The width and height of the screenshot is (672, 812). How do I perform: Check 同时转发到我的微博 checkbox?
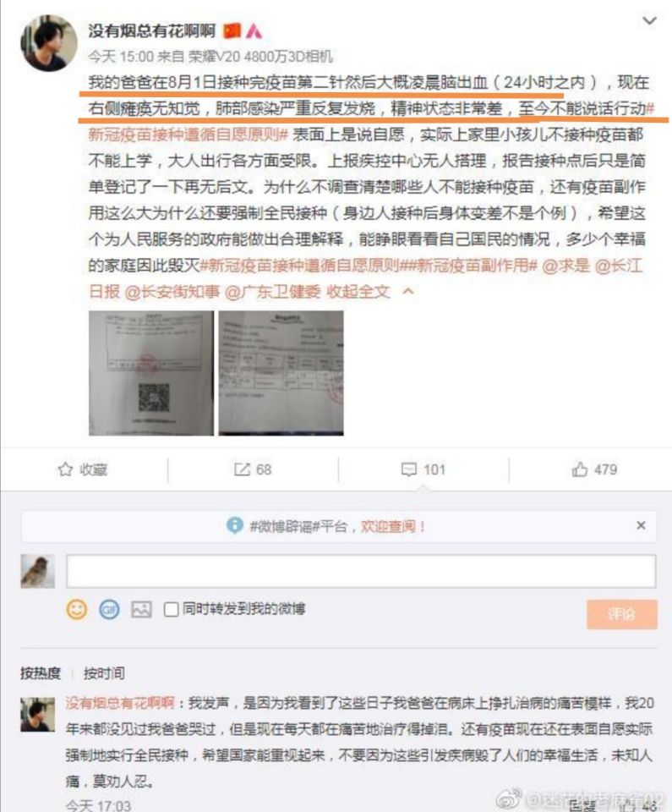tap(171, 610)
